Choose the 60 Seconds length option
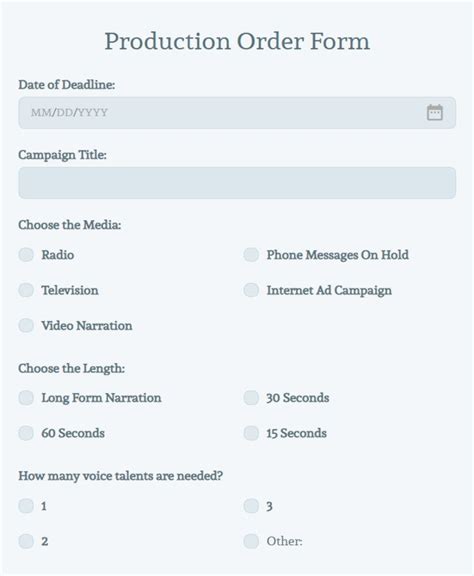This screenshot has width=474, height=576. tap(26, 433)
